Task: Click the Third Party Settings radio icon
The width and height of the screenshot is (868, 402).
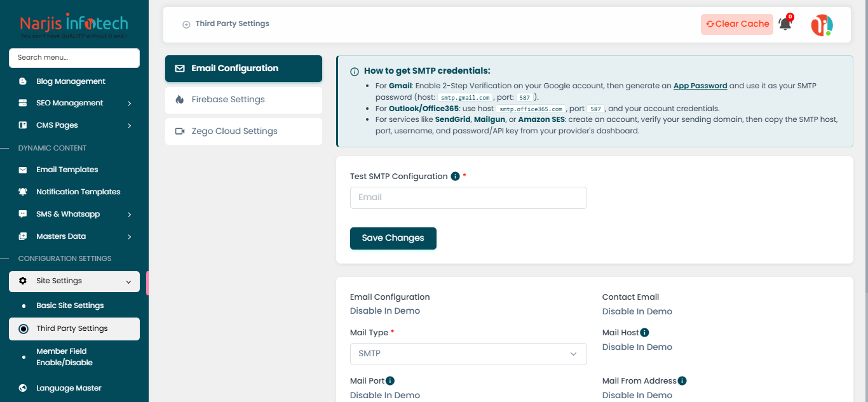Action: (24, 328)
